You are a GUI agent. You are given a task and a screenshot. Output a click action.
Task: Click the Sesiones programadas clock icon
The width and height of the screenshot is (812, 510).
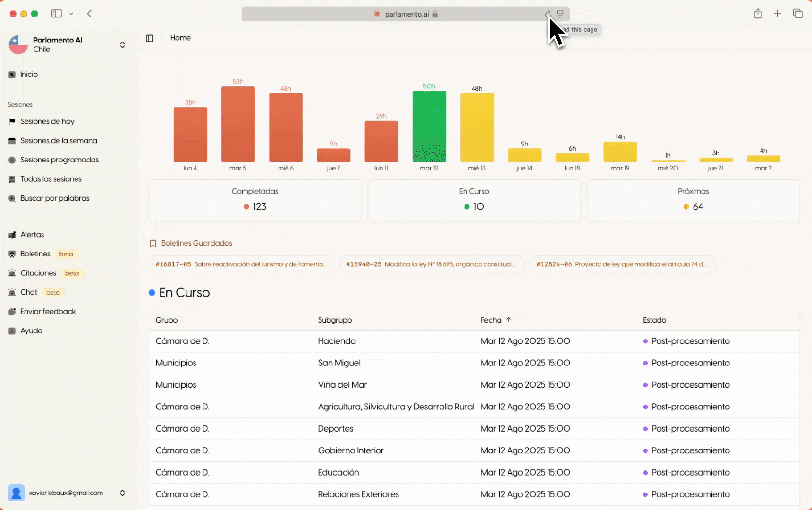click(x=12, y=160)
